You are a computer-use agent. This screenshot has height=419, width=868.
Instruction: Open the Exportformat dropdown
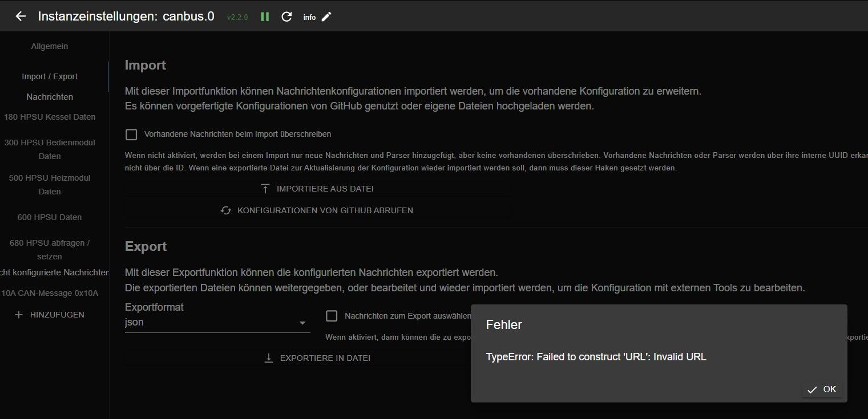pyautogui.click(x=217, y=323)
